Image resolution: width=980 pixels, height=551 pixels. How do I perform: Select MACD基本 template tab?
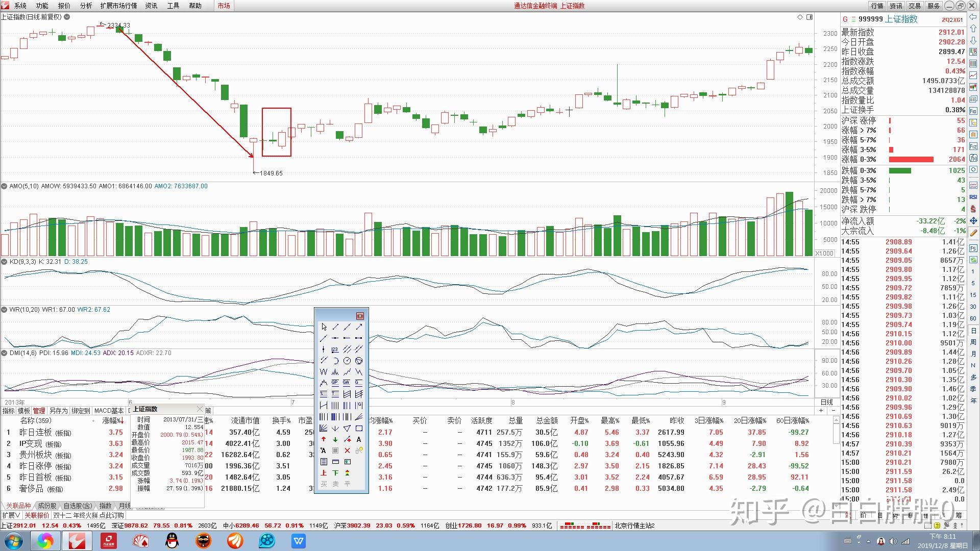point(109,411)
